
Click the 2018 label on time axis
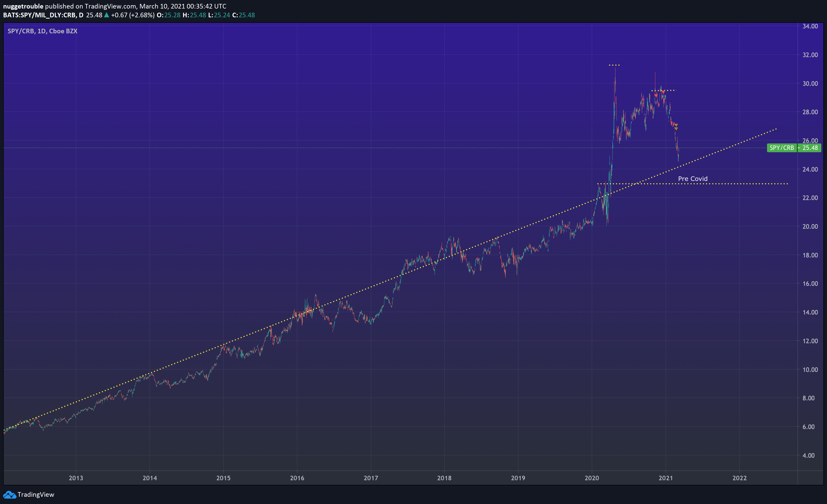pyautogui.click(x=444, y=478)
